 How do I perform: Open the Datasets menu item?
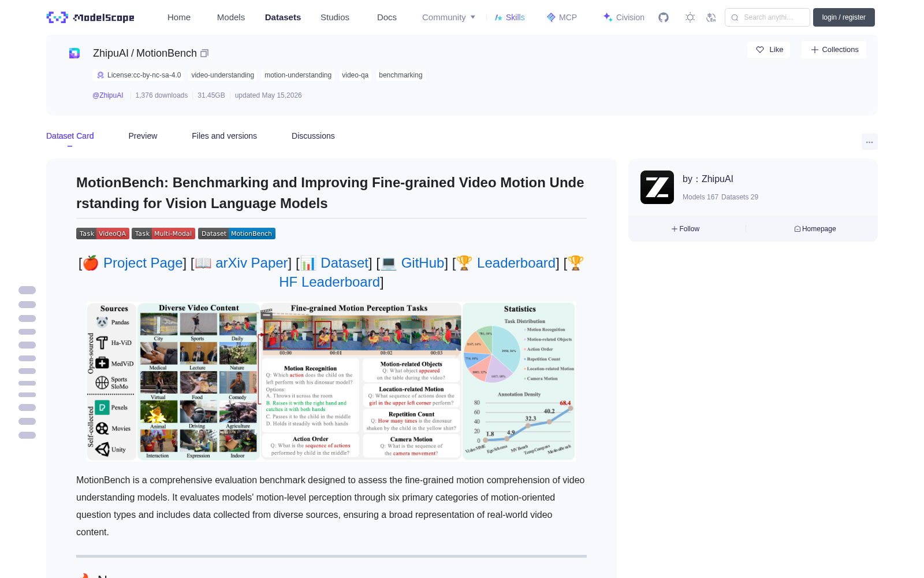point(283,17)
